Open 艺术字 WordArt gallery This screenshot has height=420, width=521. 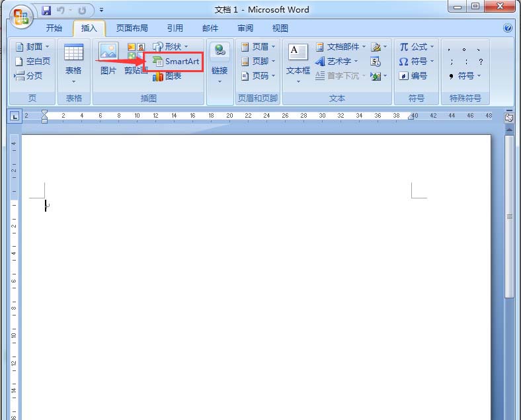point(337,62)
